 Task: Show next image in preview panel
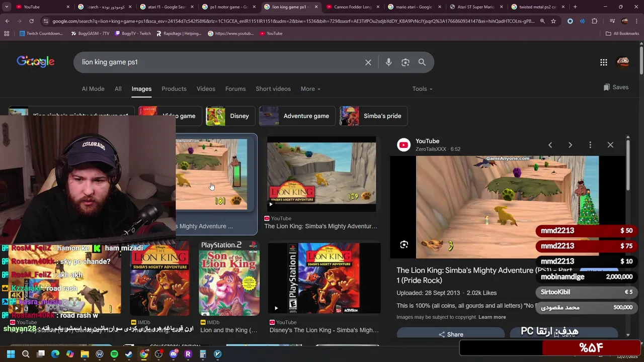(570, 145)
